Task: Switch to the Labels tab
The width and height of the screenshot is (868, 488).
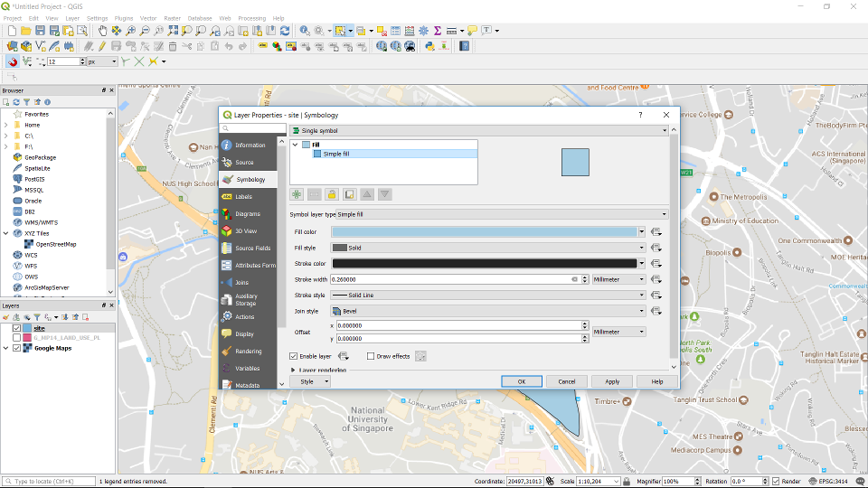Action: click(243, 196)
